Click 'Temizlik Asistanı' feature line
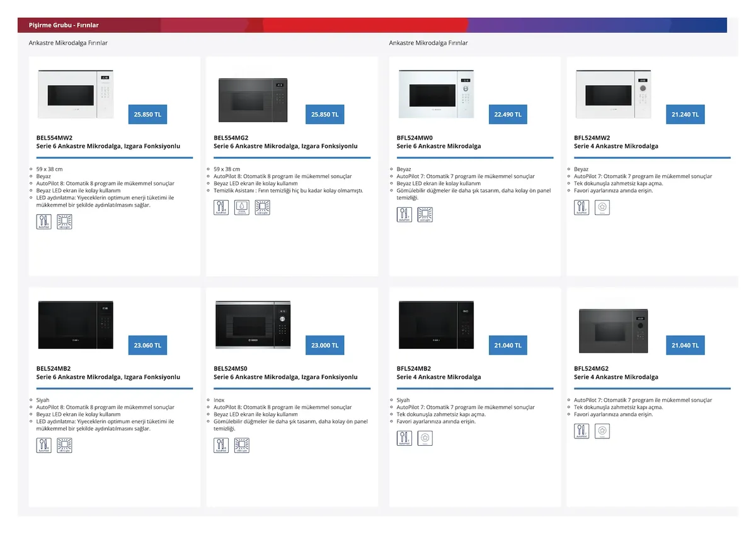The width and height of the screenshot is (756, 534). [x=289, y=191]
